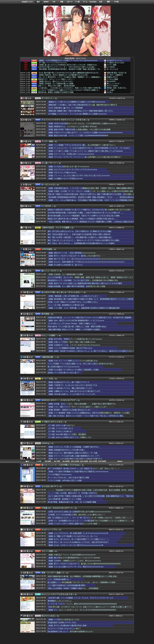Open rank 18 働くモノニュース site thumbnail
This screenshot has width=154, height=644.
click(27, 474)
